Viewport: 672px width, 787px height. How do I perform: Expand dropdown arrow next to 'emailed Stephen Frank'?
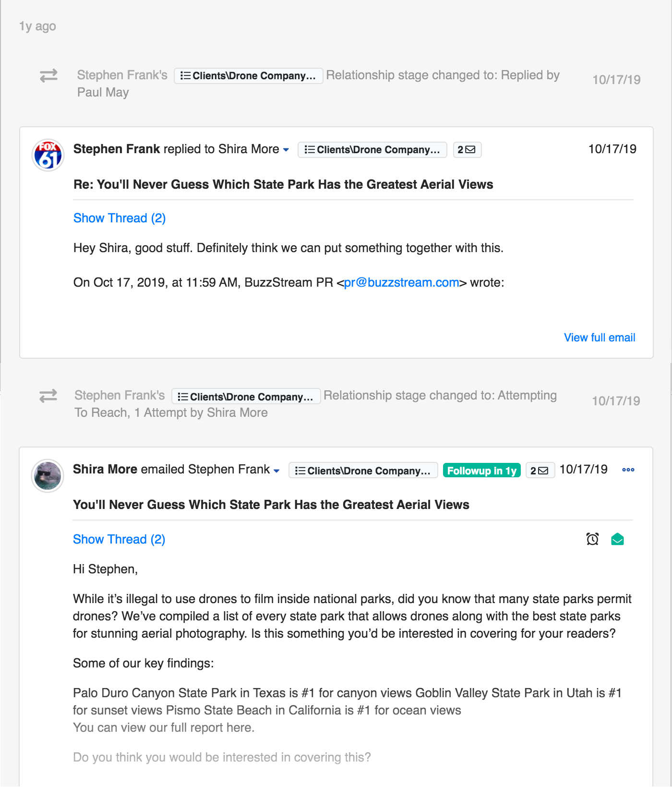pyautogui.click(x=276, y=471)
